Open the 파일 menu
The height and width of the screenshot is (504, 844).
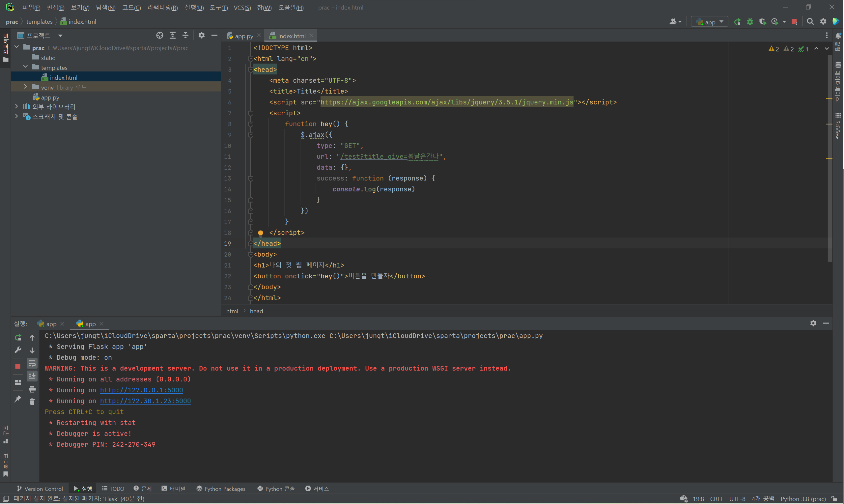pyautogui.click(x=31, y=8)
